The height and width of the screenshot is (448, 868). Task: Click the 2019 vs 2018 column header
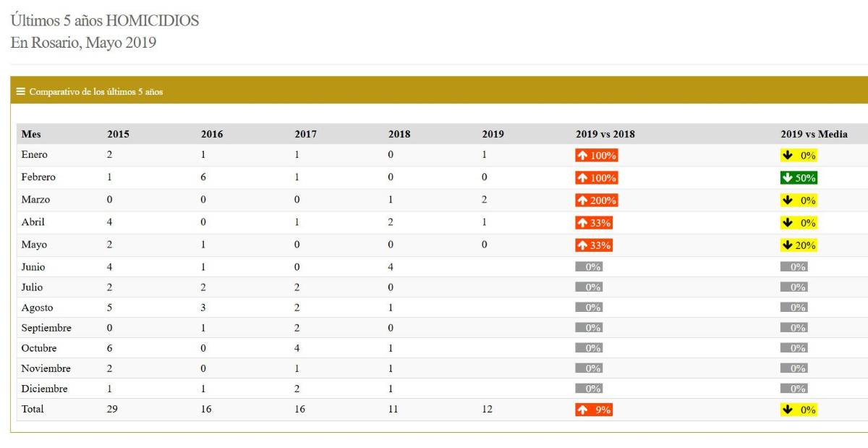pos(605,134)
